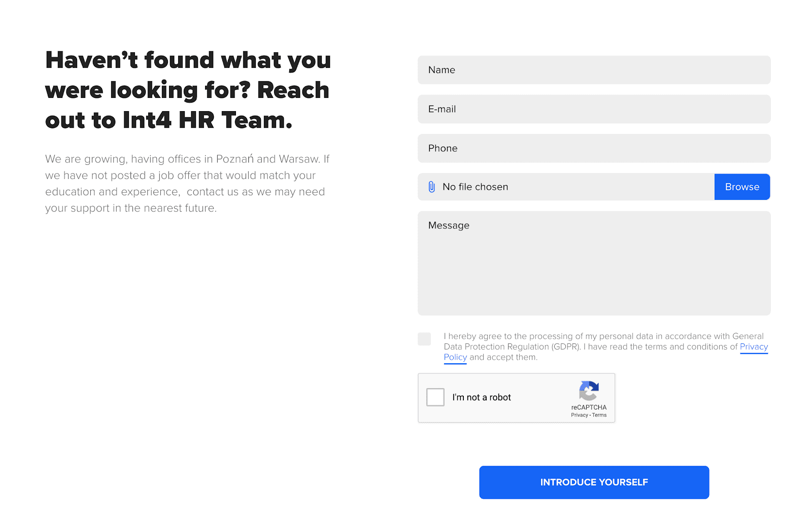Click the "I'm not a robot" label text
The height and width of the screenshot is (520, 812).
click(482, 397)
